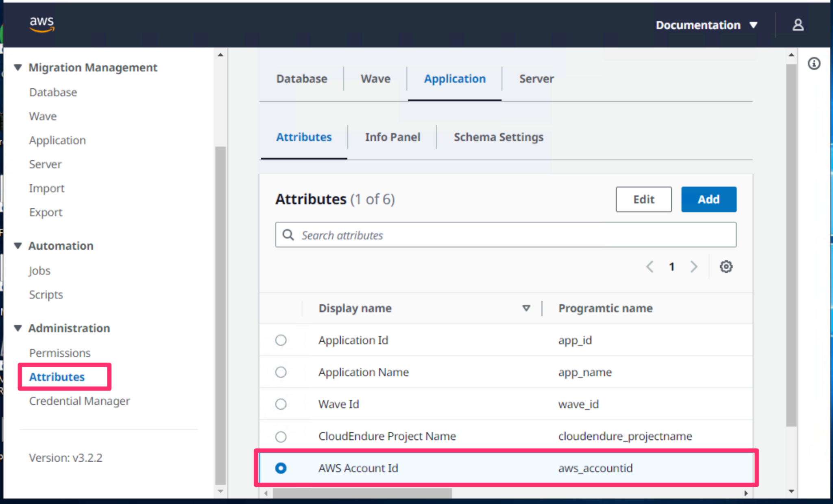Open table settings via the gear icon
This screenshot has height=504, width=833.
pyautogui.click(x=726, y=267)
